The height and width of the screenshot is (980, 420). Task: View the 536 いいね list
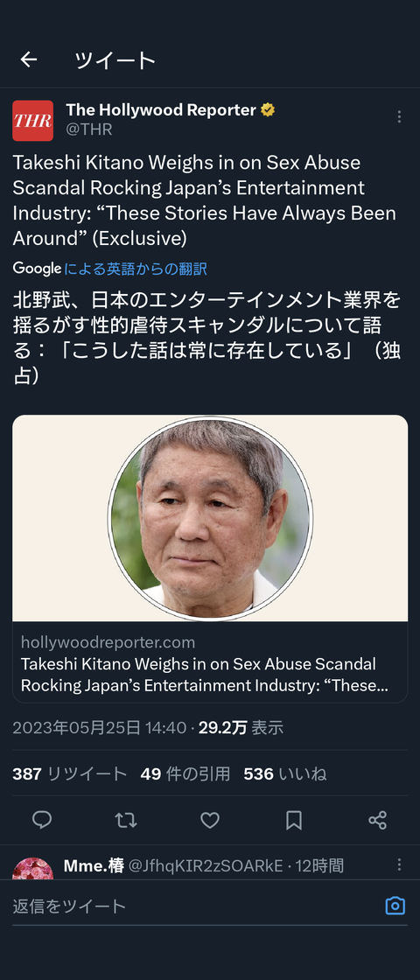(x=285, y=774)
